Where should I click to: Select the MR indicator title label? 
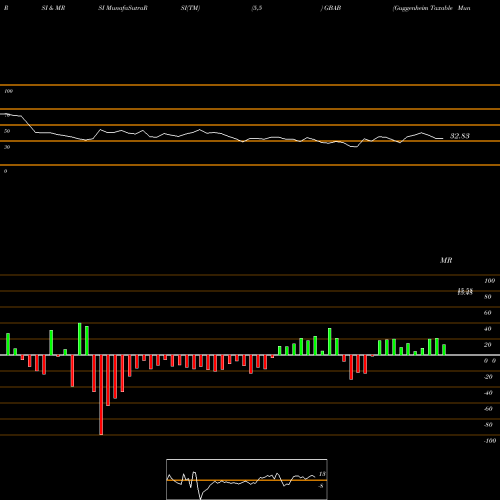446,260
